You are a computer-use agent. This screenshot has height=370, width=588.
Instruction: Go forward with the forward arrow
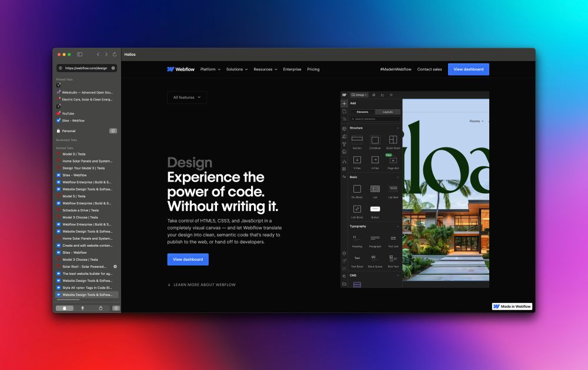tap(106, 54)
